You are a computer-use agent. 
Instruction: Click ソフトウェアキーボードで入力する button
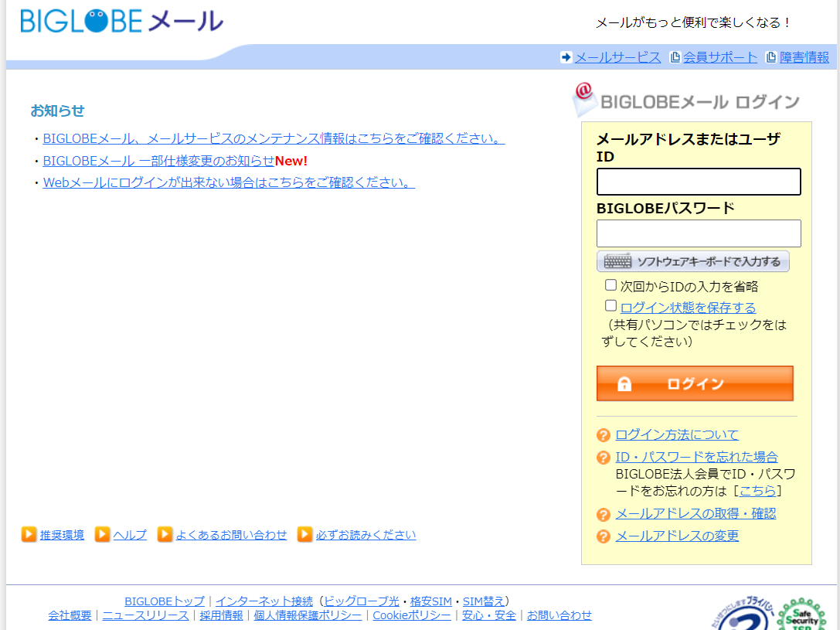tap(693, 261)
